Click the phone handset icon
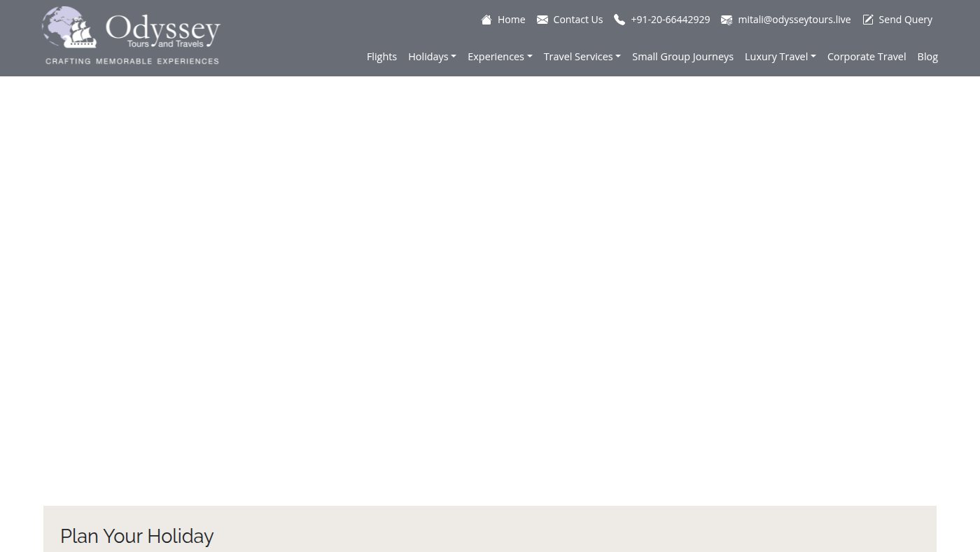The width and height of the screenshot is (980, 552). pyautogui.click(x=619, y=20)
